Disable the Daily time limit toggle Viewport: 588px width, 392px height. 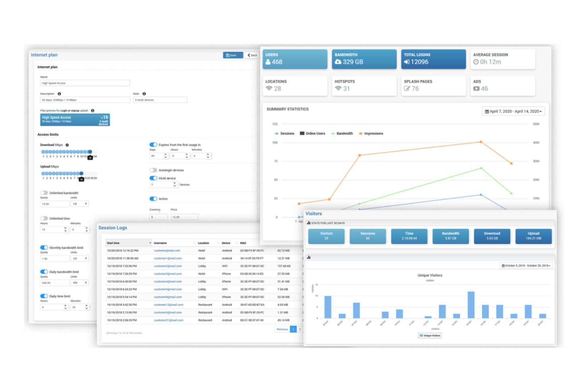pos(44,295)
